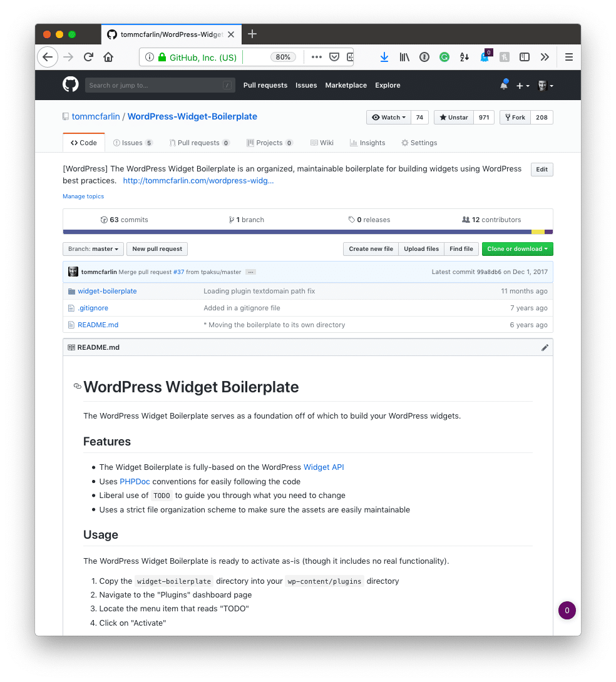This screenshot has width=616, height=682.
Task: Open the Watch dropdown
Action: [388, 117]
